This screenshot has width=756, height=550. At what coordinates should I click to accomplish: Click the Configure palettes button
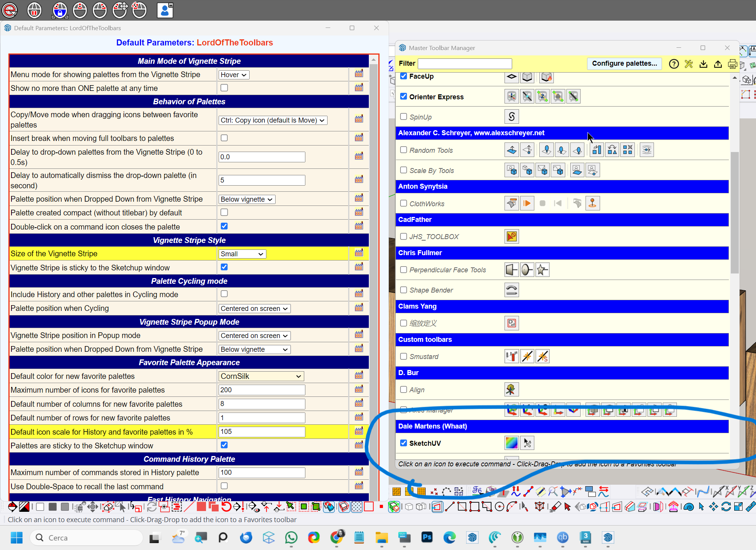624,63
